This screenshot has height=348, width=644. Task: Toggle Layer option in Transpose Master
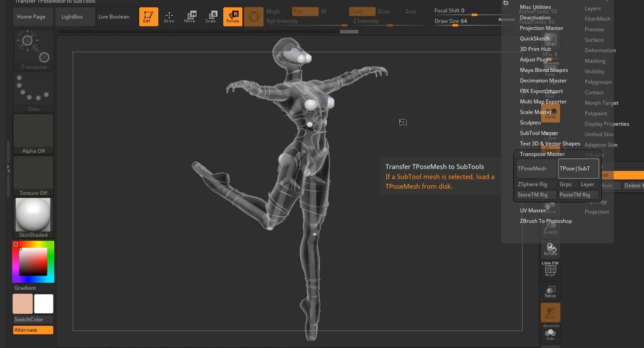(x=589, y=184)
